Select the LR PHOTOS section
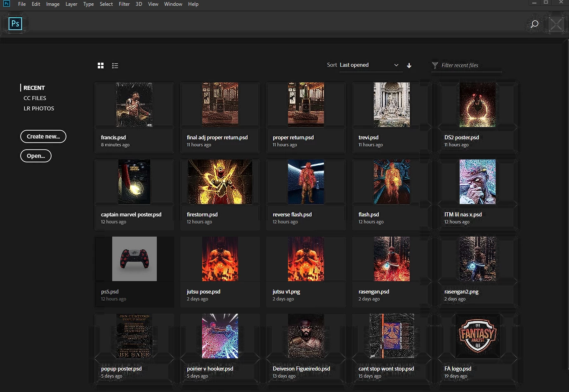 (x=39, y=108)
